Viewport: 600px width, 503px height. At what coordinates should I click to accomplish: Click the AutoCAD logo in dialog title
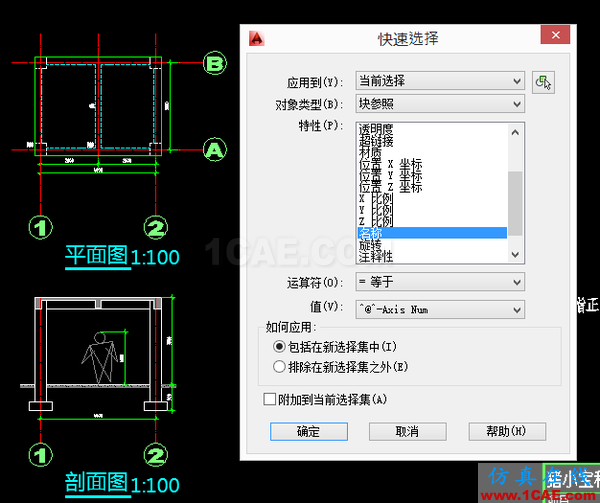coord(256,39)
